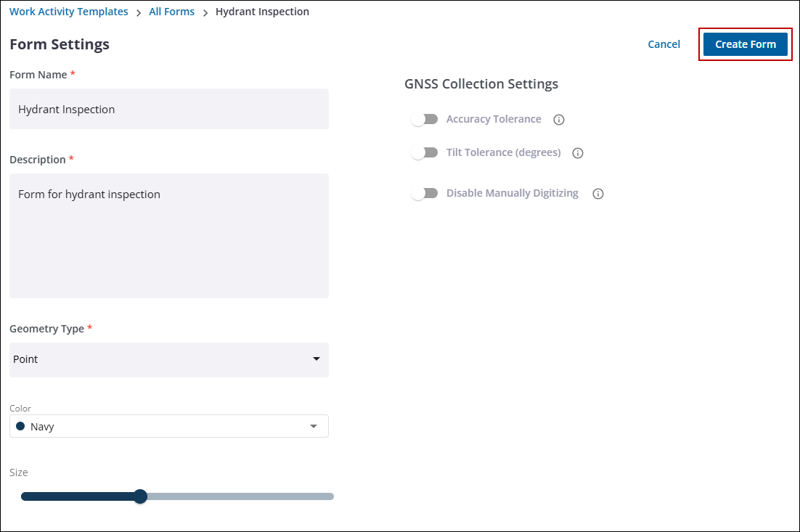
Task: Toggle Disable Manually Digitizing on
Action: (424, 193)
